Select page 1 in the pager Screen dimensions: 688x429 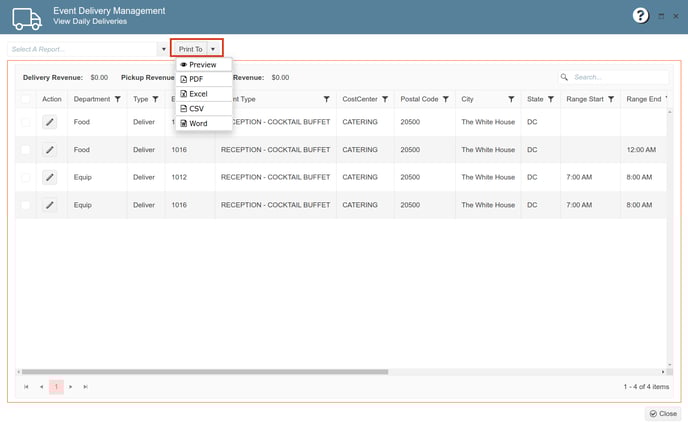[56, 387]
